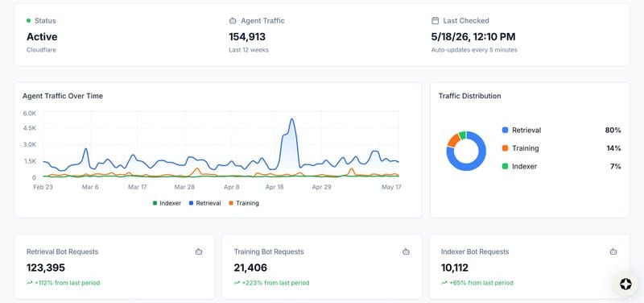644x303 pixels.
Task: Click the calendar icon beside Last Checked
Action: pos(435,21)
